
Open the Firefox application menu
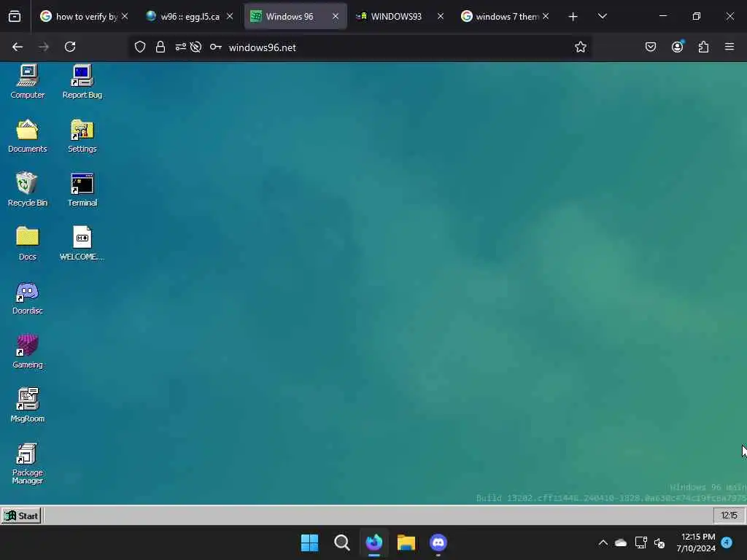tap(729, 47)
